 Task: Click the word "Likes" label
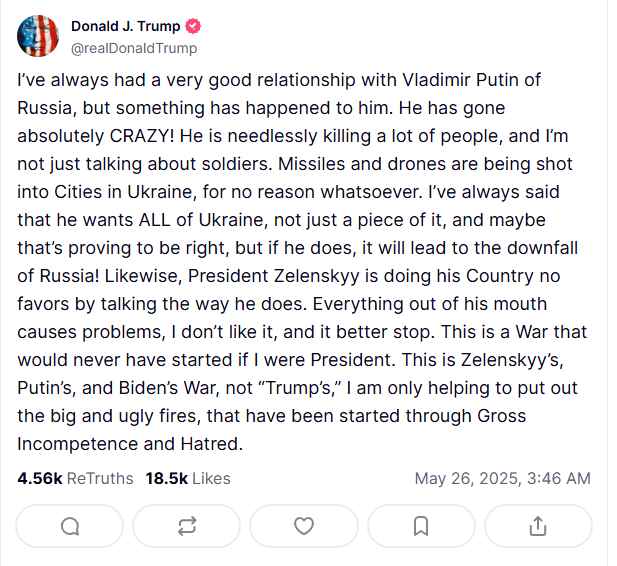click(x=211, y=478)
